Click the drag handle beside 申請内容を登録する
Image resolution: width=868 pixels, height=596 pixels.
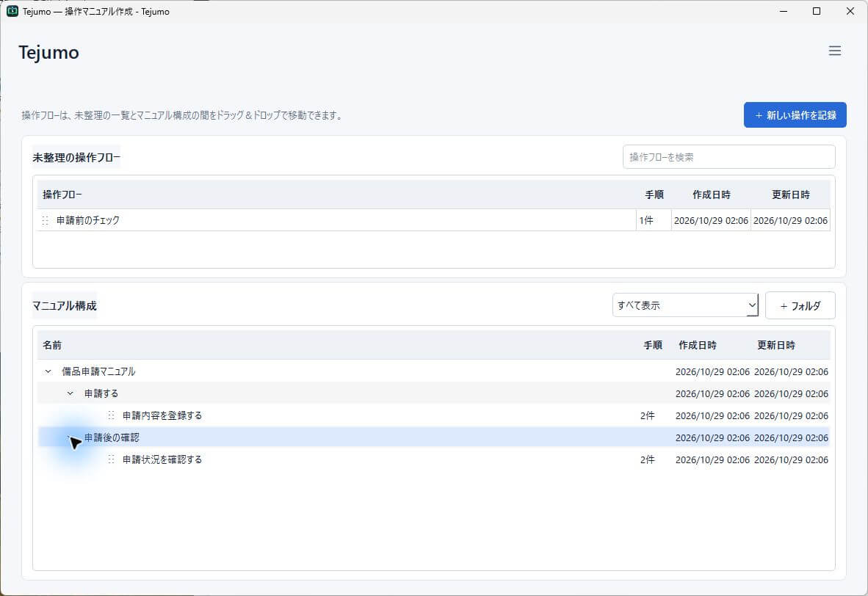(112, 415)
